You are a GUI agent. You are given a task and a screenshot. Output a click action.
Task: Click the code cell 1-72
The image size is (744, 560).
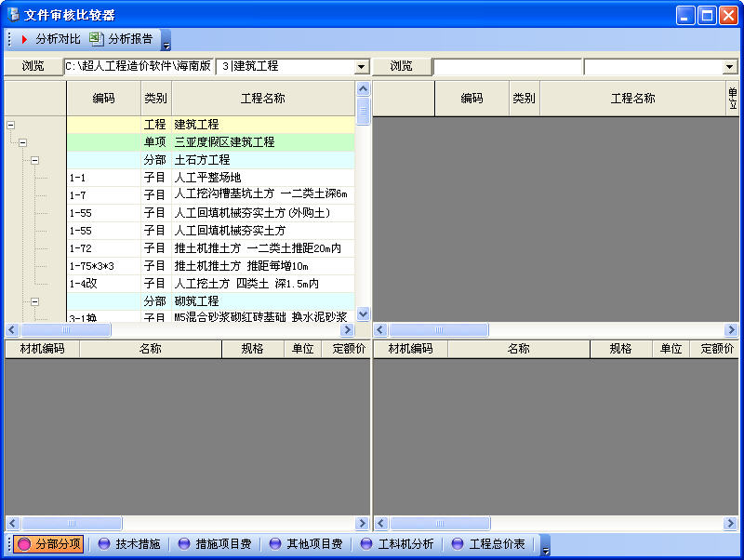pos(104,248)
